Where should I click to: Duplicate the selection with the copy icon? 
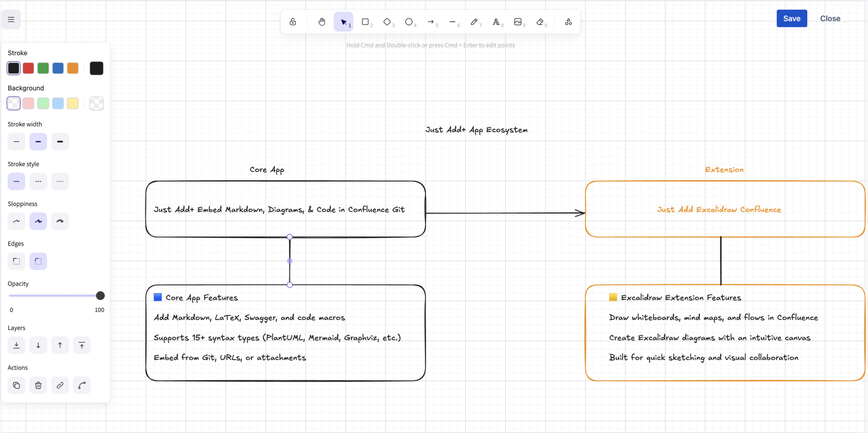[x=16, y=385]
